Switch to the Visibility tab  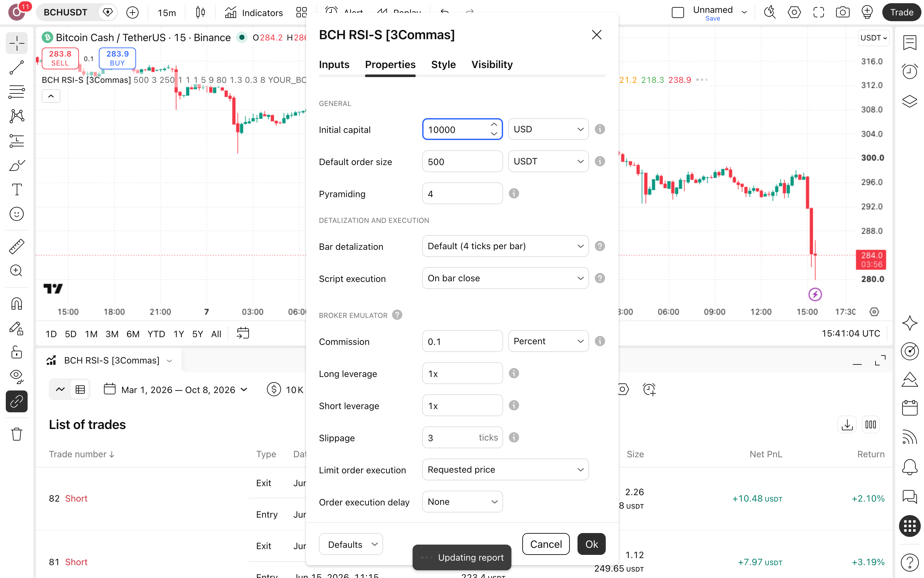coord(492,64)
